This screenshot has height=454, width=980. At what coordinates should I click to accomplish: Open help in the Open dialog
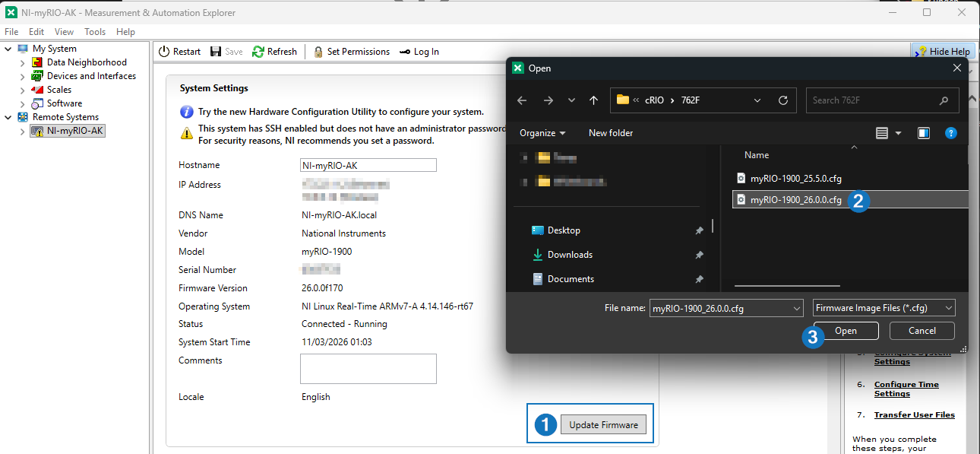coord(950,133)
